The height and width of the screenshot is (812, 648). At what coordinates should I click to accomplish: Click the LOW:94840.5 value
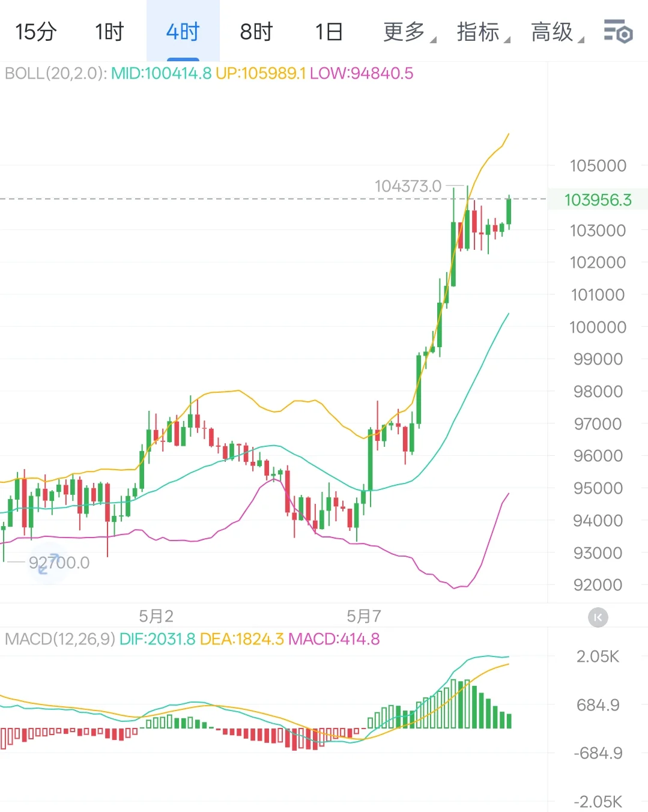pyautogui.click(x=362, y=74)
